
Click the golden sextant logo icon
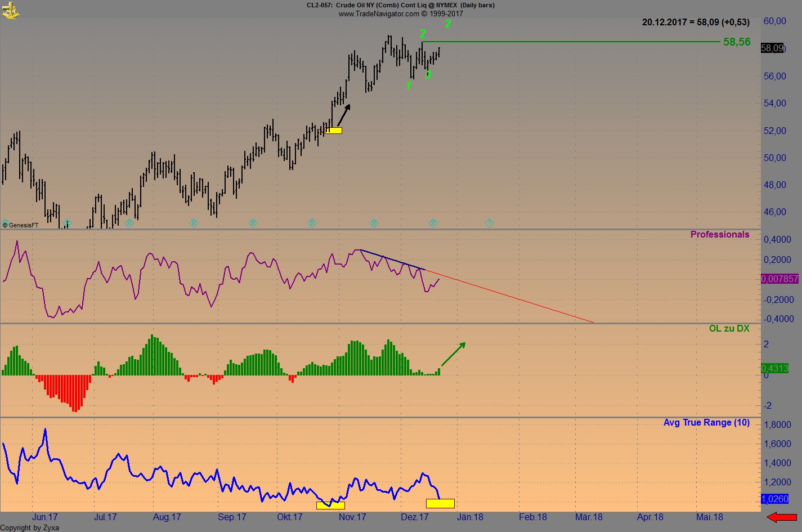[11, 10]
